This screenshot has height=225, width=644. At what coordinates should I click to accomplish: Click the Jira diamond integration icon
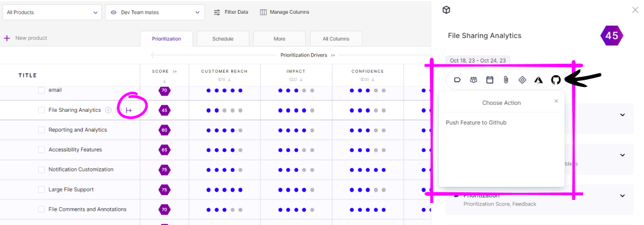(522, 80)
